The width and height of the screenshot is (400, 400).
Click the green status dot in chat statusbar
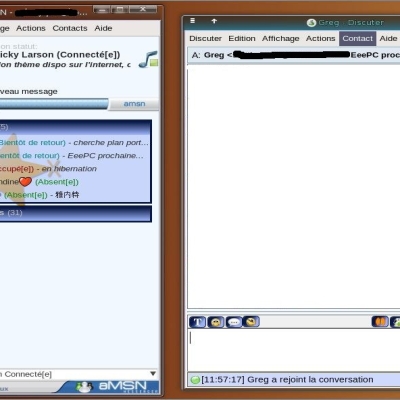(x=195, y=380)
